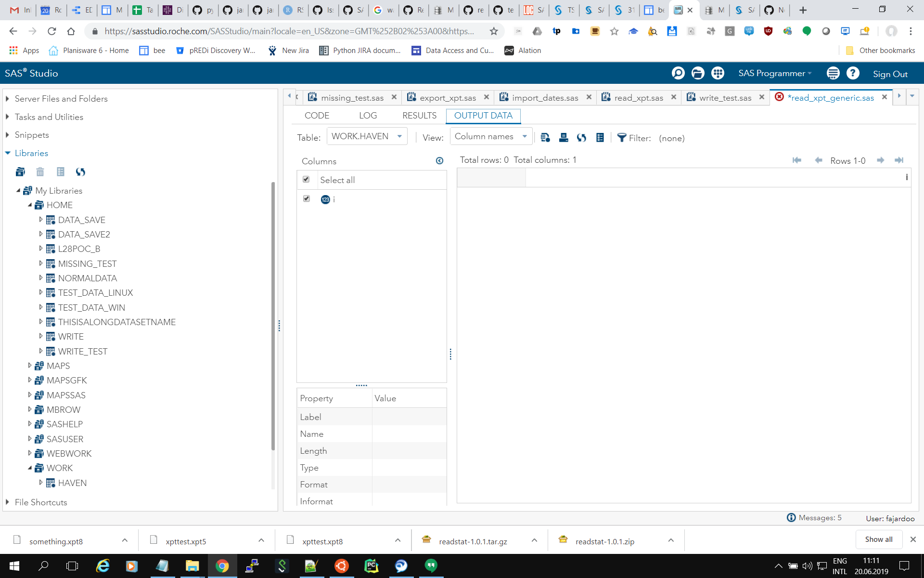Click the new library icon
This screenshot has height=578, width=924.
(20, 172)
